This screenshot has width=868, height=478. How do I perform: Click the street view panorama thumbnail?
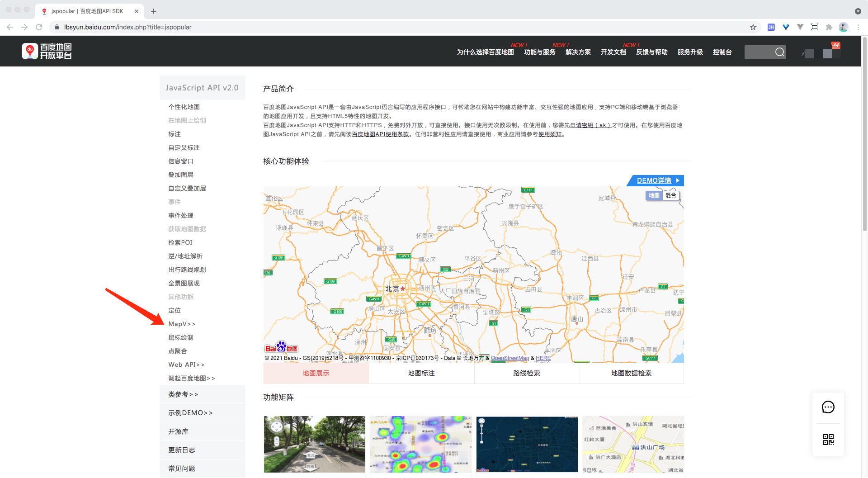pyautogui.click(x=315, y=445)
